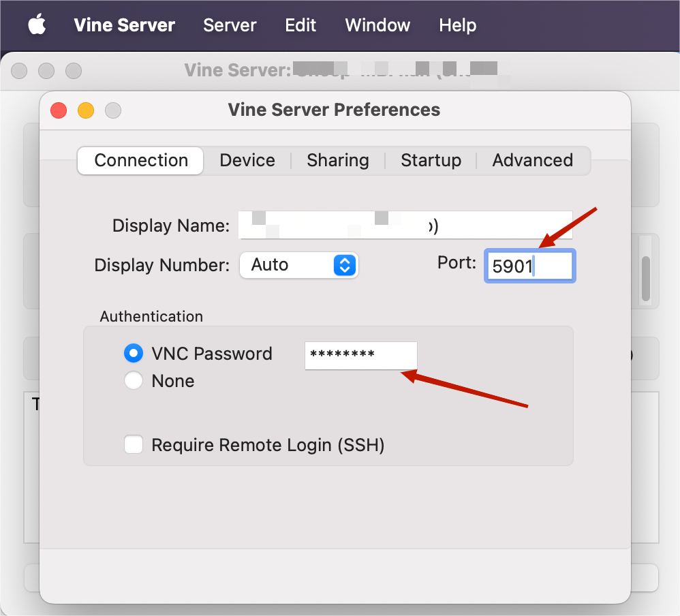The height and width of the screenshot is (616, 680).
Task: Select the None authentication option
Action: 134,381
